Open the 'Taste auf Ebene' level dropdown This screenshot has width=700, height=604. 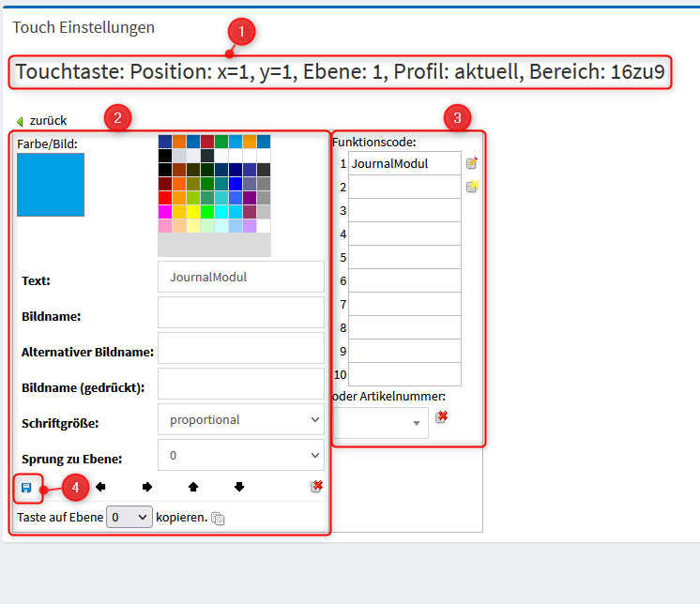click(x=129, y=517)
